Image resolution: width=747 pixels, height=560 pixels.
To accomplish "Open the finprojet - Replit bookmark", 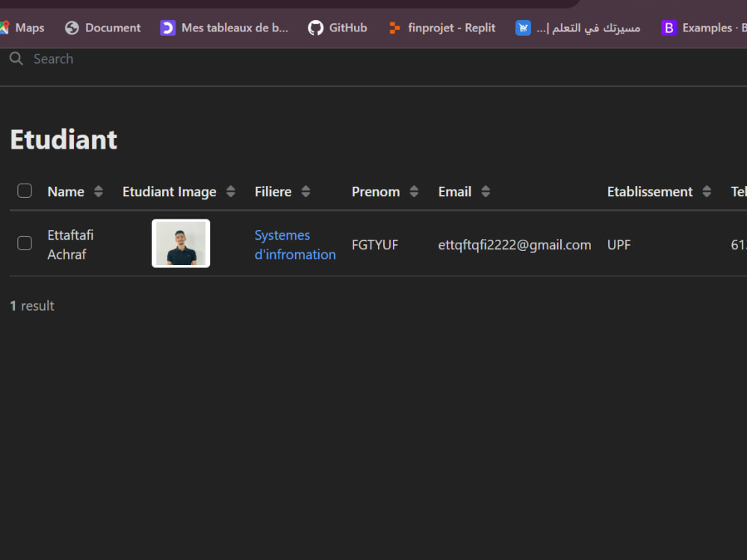I will [x=442, y=28].
